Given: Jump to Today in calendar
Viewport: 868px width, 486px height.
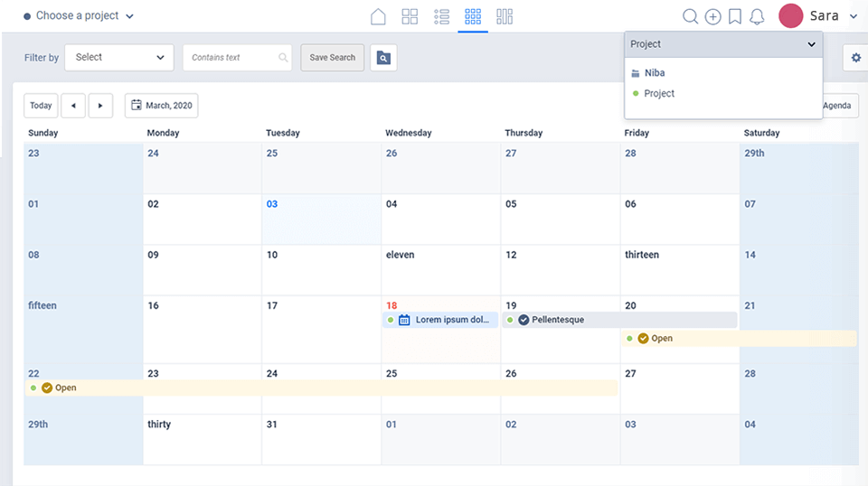Looking at the screenshot, I should click(41, 106).
